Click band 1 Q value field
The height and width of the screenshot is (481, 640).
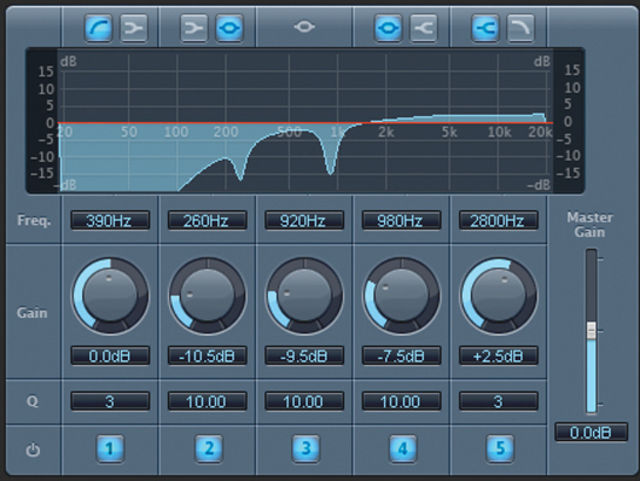(x=110, y=401)
